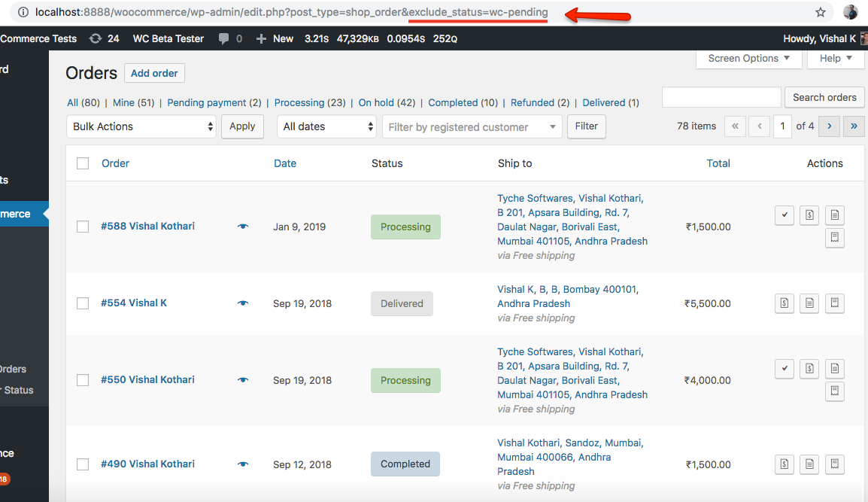The height and width of the screenshot is (502, 868).
Task: Click the invoice dollar icon for order #554
Action: click(x=785, y=303)
